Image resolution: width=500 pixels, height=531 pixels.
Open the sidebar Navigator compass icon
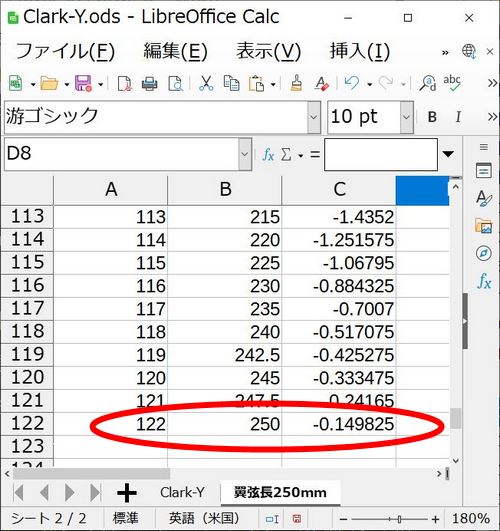(484, 253)
